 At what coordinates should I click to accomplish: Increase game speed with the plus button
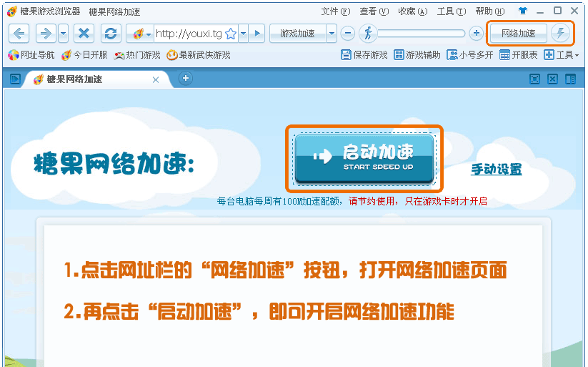(x=477, y=34)
